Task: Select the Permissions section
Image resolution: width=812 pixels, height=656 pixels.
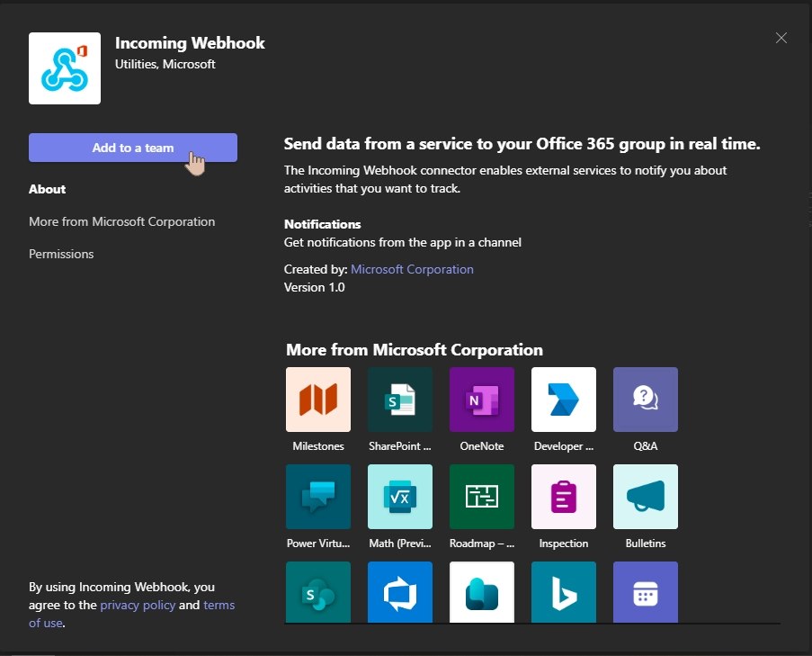Action: click(61, 254)
